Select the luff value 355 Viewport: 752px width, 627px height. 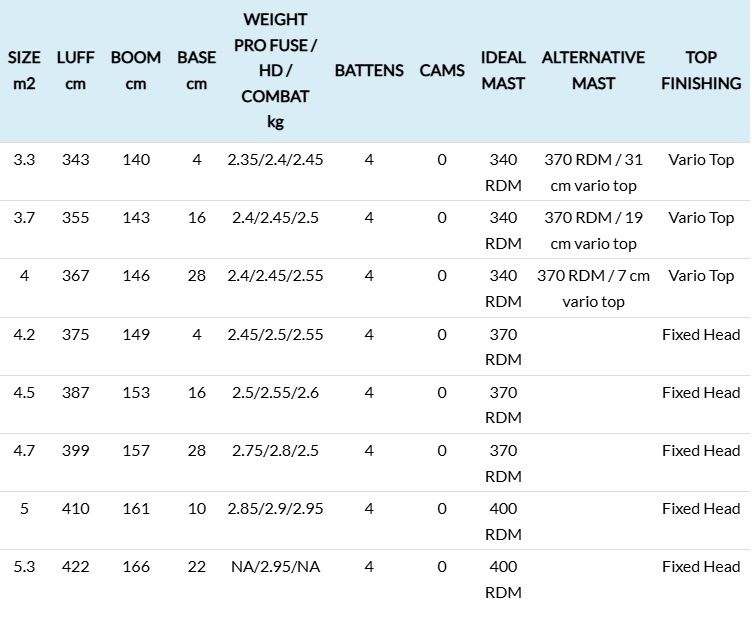click(x=75, y=218)
